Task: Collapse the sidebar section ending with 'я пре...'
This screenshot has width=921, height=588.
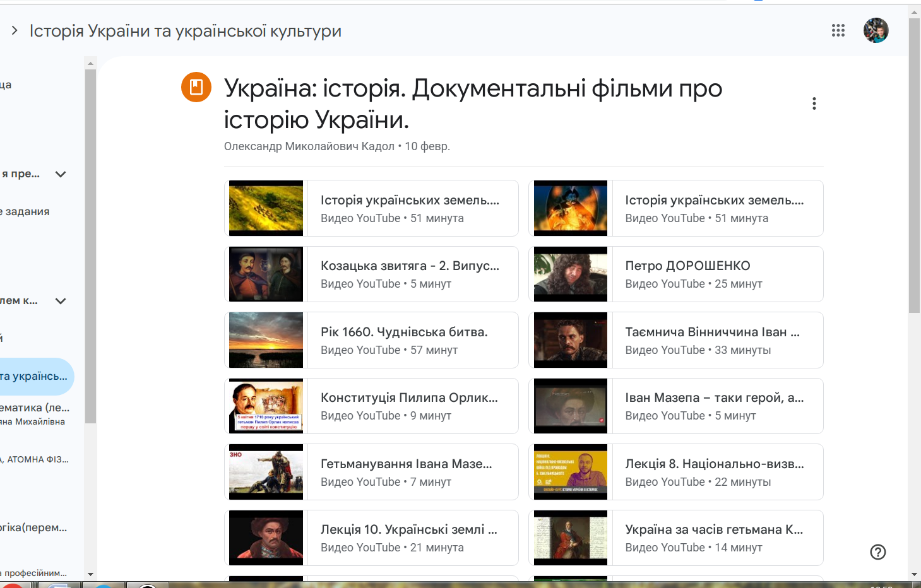Action: (x=61, y=174)
